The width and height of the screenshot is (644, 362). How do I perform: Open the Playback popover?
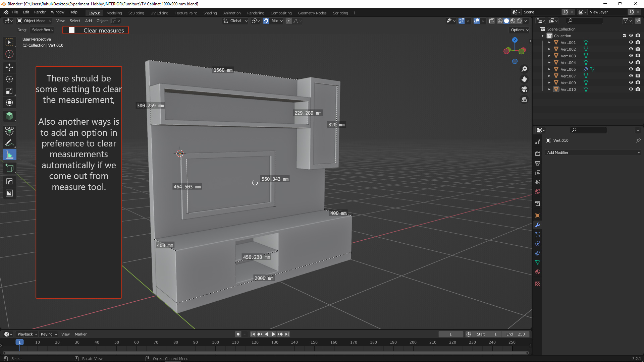[27, 334]
